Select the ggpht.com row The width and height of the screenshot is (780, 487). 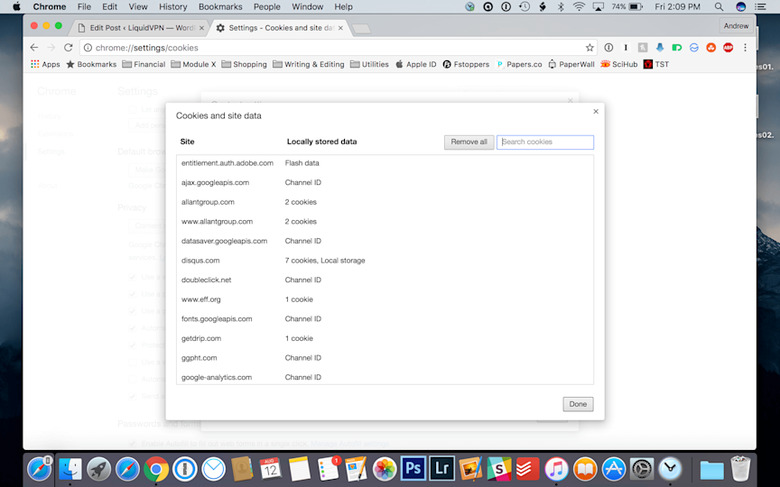click(385, 358)
